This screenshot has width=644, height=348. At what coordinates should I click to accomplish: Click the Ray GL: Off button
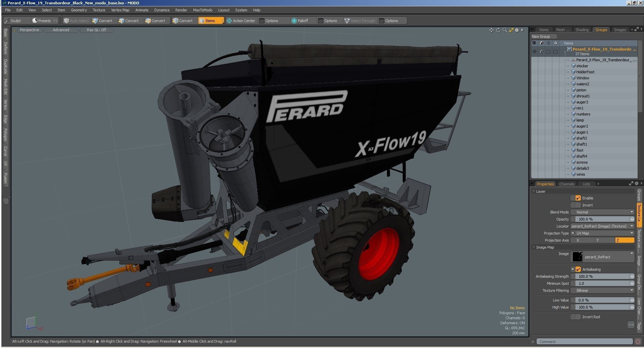[96, 30]
